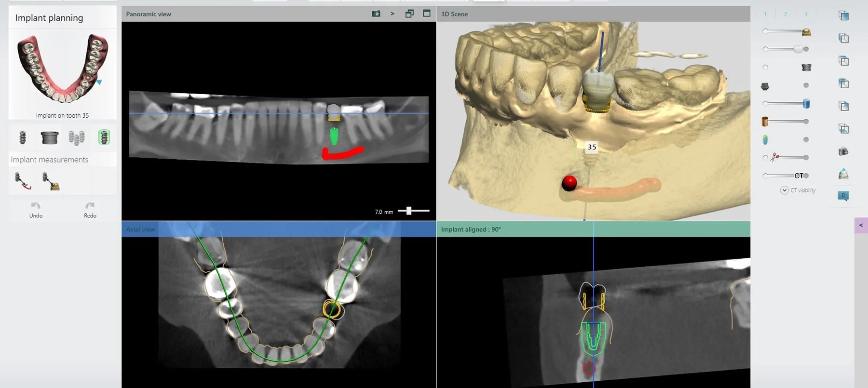Select implant-to-model distance measurement tool
The width and height of the screenshot is (868, 388).
(x=51, y=181)
